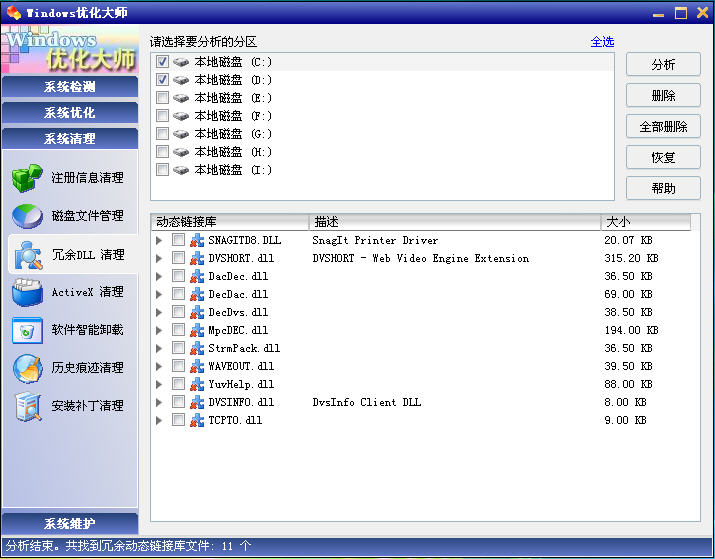Uncheck the 本地磁盘 (C:) checkbox
This screenshot has width=715, height=559.
point(162,62)
